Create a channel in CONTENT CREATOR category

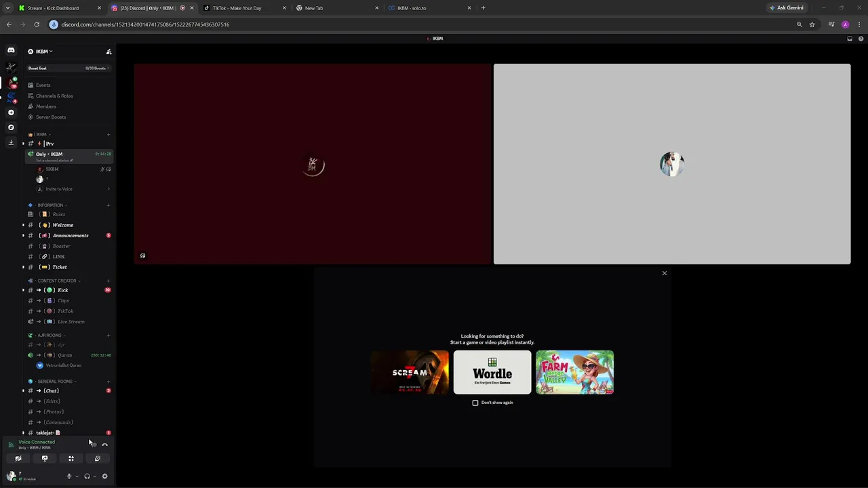pyautogui.click(x=108, y=281)
